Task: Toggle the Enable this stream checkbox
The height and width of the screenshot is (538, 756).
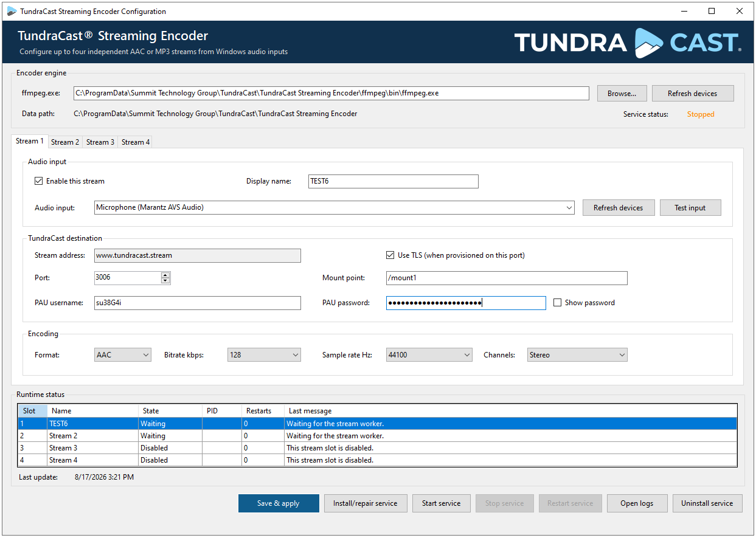Action: tap(39, 181)
